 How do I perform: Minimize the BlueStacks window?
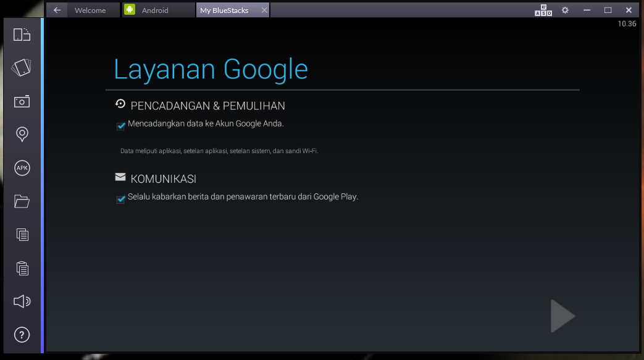coord(587,10)
